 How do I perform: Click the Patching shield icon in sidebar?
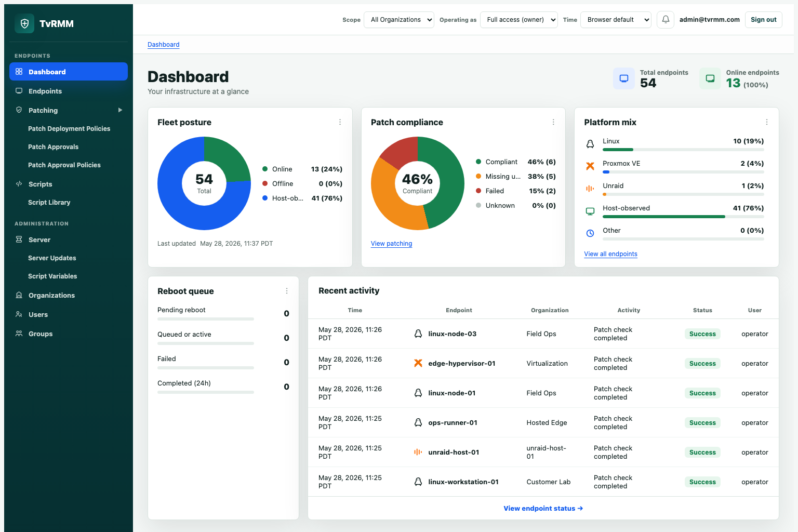19,110
